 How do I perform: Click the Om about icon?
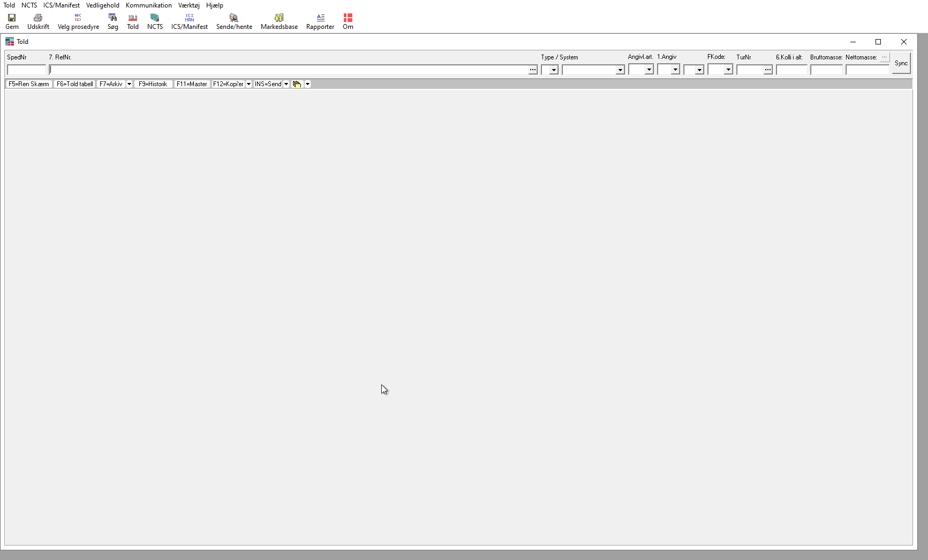(348, 18)
